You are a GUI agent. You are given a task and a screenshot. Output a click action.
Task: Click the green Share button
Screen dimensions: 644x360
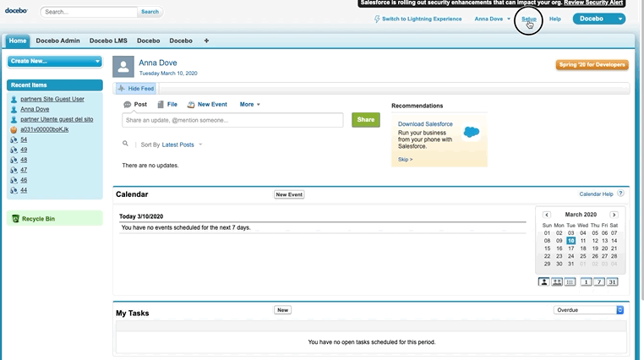[x=366, y=119]
